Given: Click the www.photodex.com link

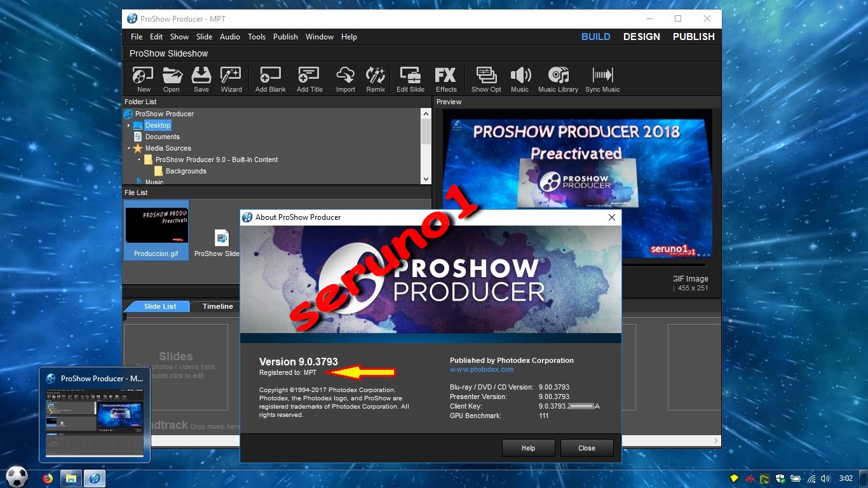Looking at the screenshot, I should [x=482, y=369].
